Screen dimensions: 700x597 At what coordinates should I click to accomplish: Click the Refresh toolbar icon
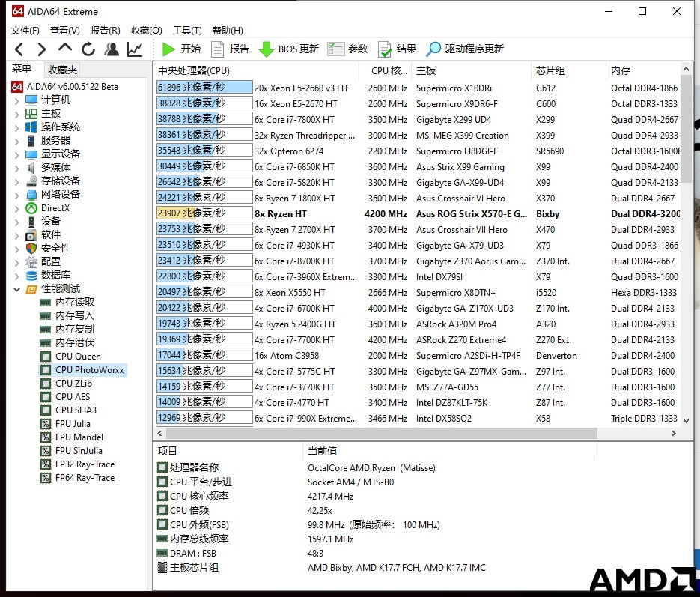[88, 49]
